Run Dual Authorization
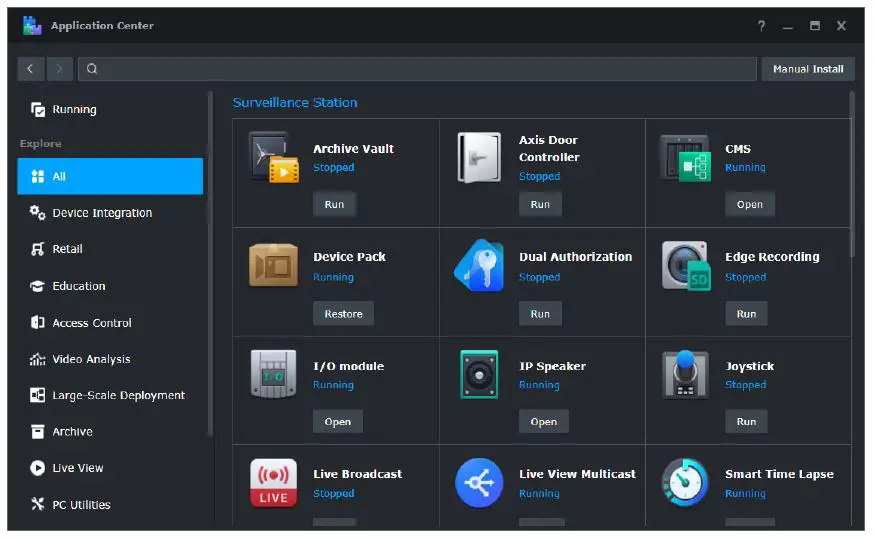Screen dimensions: 875x539 click(x=540, y=314)
